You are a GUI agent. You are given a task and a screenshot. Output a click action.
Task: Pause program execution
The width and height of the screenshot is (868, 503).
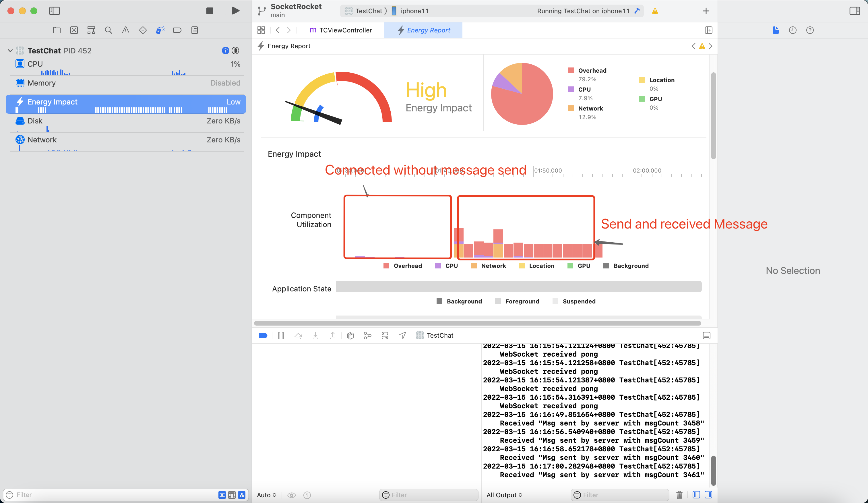point(281,335)
